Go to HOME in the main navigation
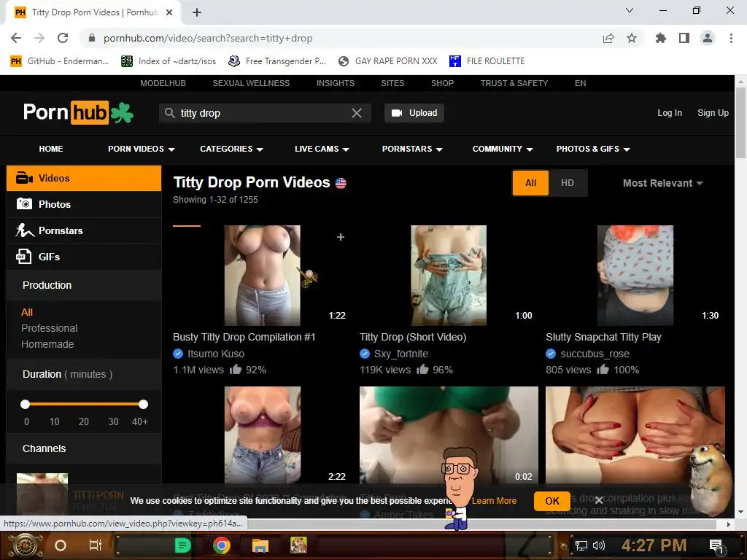The image size is (747, 560). tap(51, 149)
